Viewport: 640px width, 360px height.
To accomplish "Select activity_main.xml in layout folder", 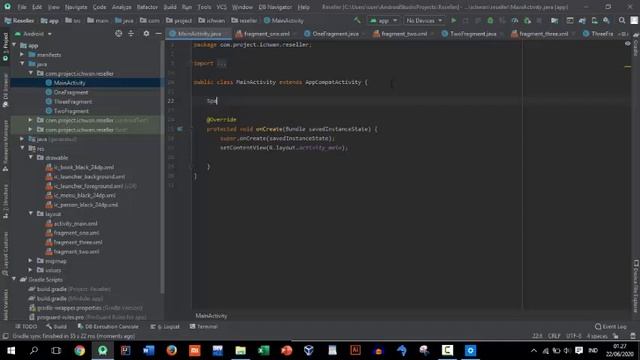I will pyautogui.click(x=76, y=224).
